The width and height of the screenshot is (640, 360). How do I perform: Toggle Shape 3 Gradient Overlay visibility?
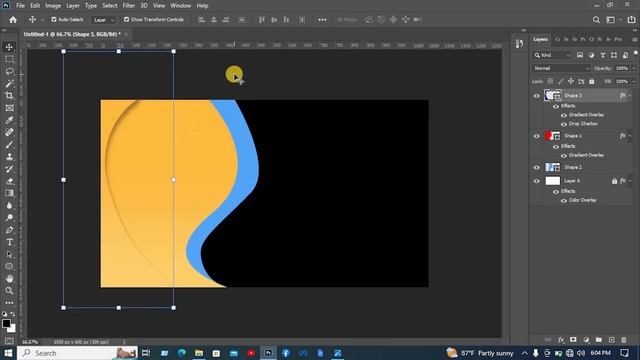click(564, 115)
